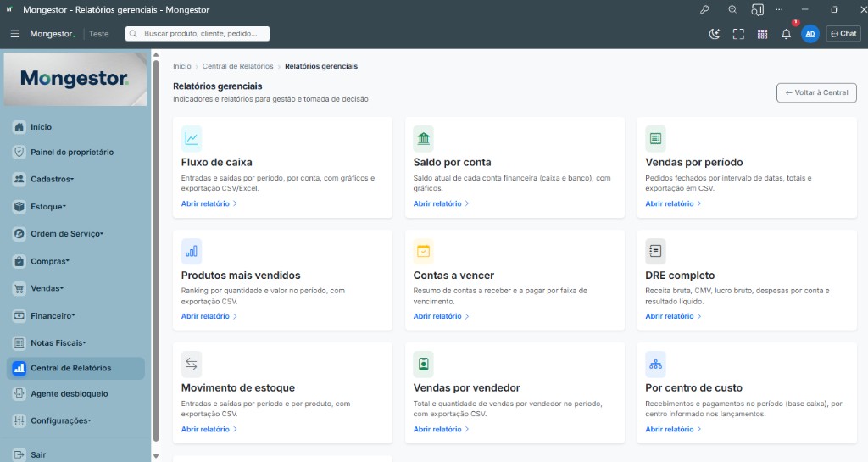Expand the Ordem de Serviço menu
868x462 pixels.
(75, 233)
